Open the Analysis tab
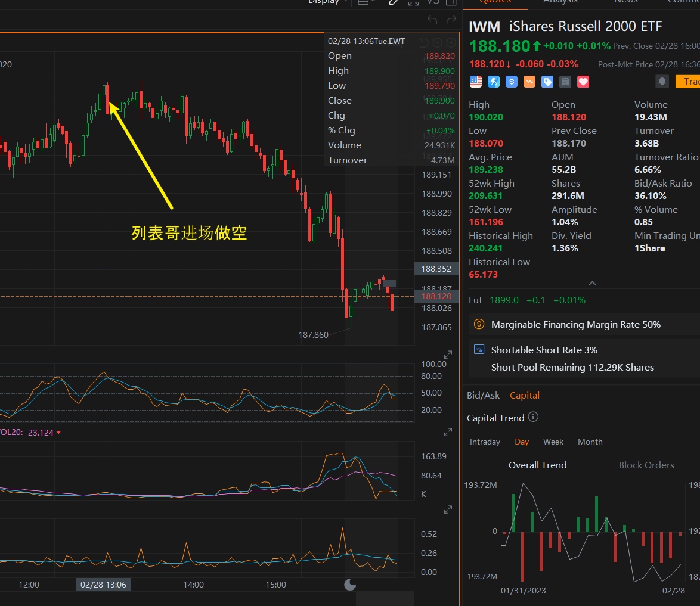Viewport: 700px width, 606px height. point(560,2)
